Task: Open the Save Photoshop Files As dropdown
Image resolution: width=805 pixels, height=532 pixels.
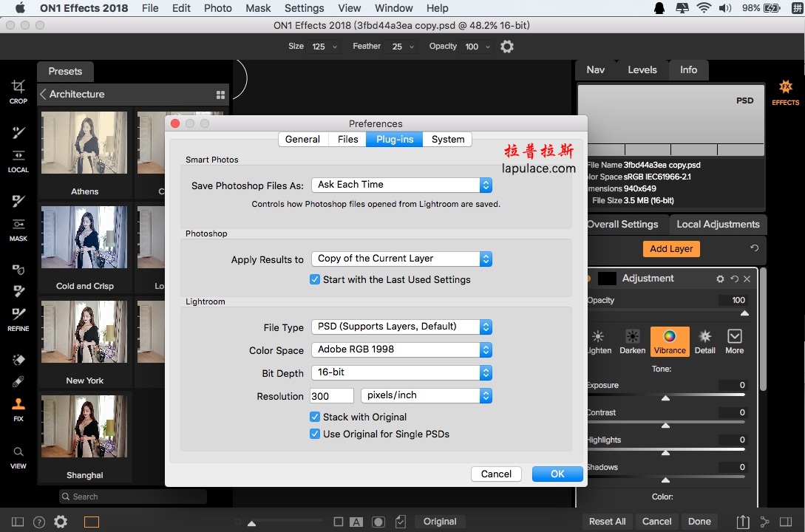Action: pos(401,185)
